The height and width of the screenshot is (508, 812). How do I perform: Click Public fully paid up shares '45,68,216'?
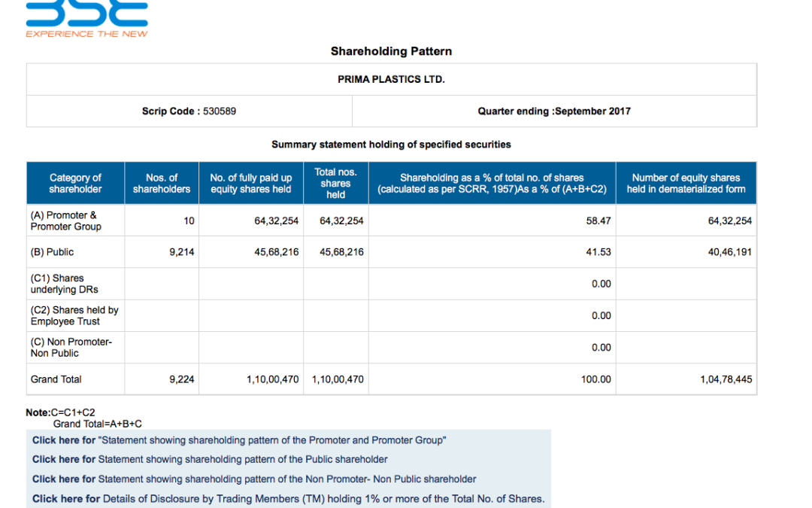coord(277,252)
